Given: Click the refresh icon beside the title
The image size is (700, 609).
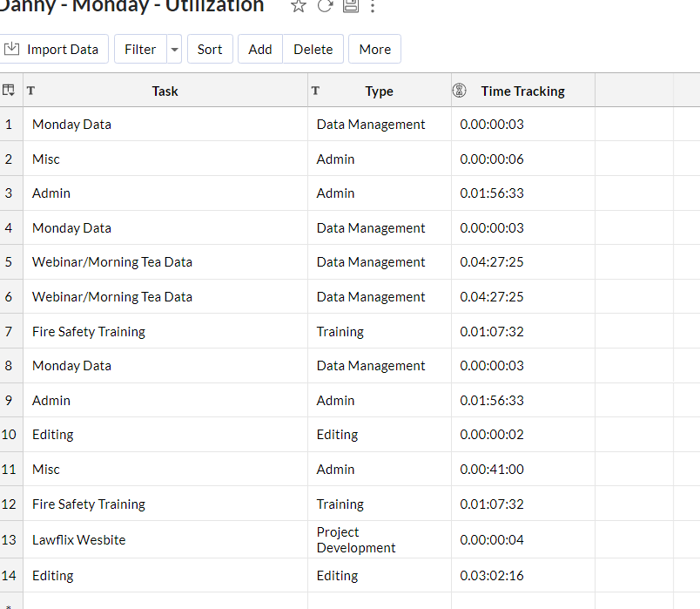Looking at the screenshot, I should (325, 6).
